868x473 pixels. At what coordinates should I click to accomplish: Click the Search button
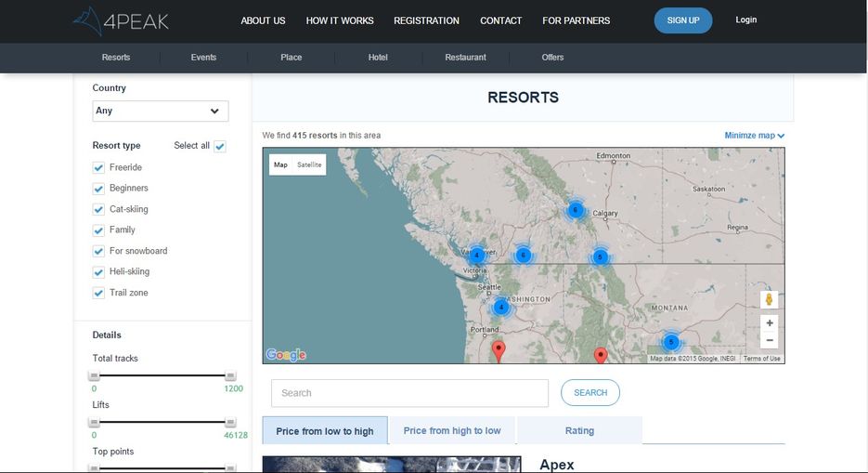point(590,393)
